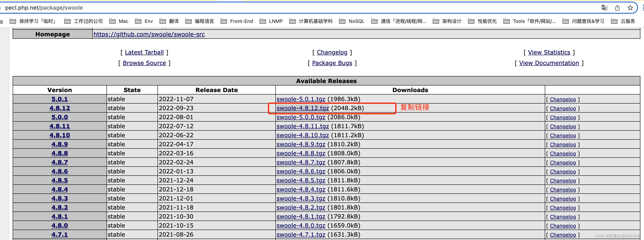Bookmark this page with the star icon
Viewport: 644px width, 240px height.
[630, 8]
